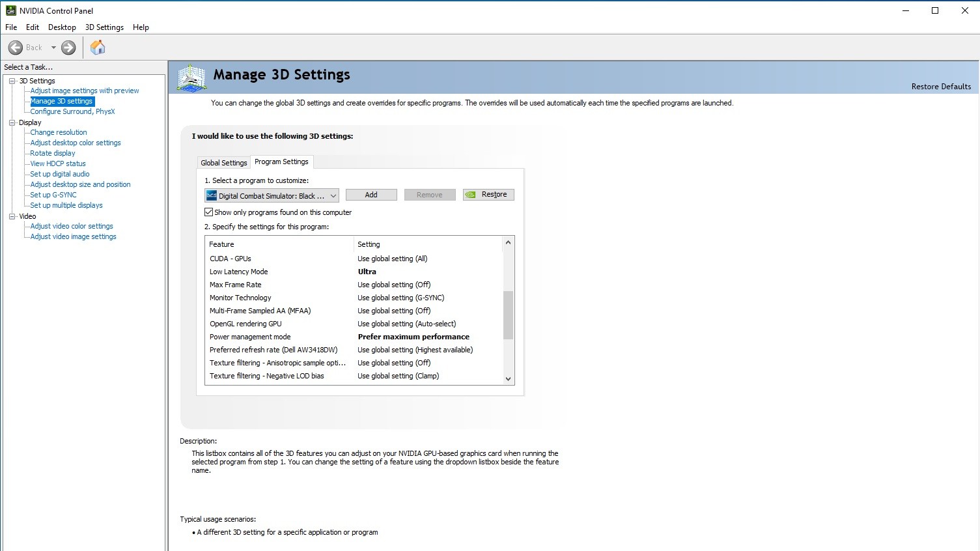Click the Add button
Screen dimensions: 980x551
click(371, 195)
